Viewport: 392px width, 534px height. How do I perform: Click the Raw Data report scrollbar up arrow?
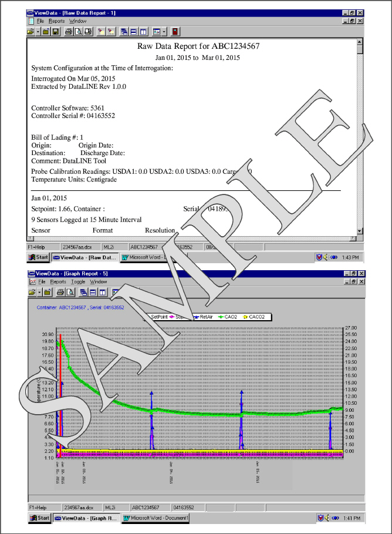(360, 42)
